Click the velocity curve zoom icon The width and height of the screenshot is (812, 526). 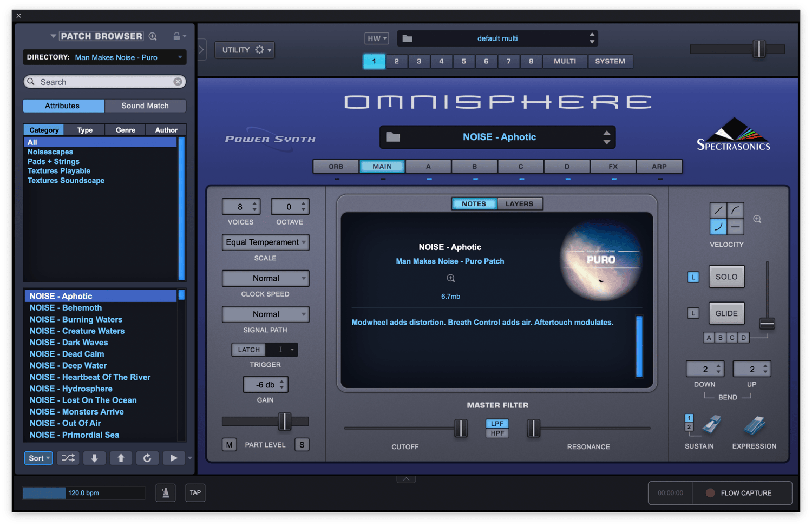point(757,219)
